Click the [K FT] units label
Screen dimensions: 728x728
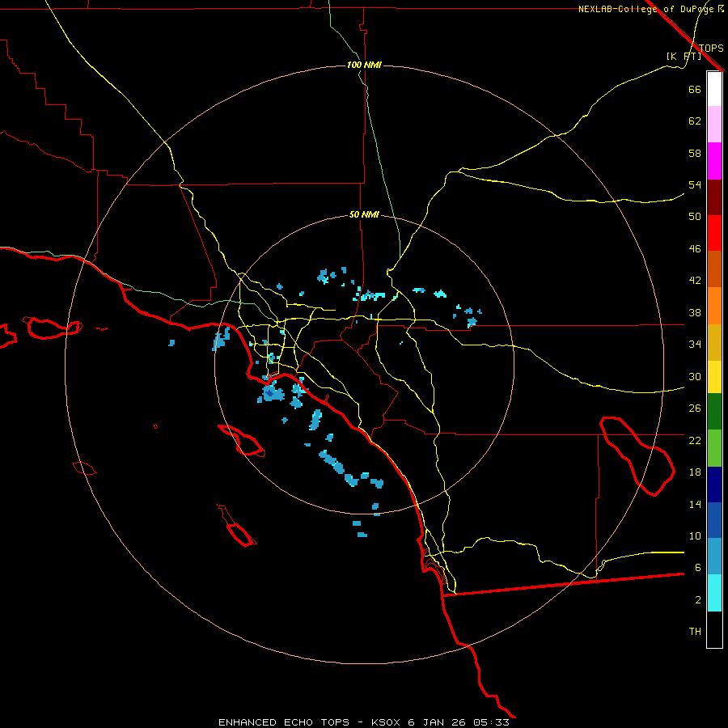(684, 56)
